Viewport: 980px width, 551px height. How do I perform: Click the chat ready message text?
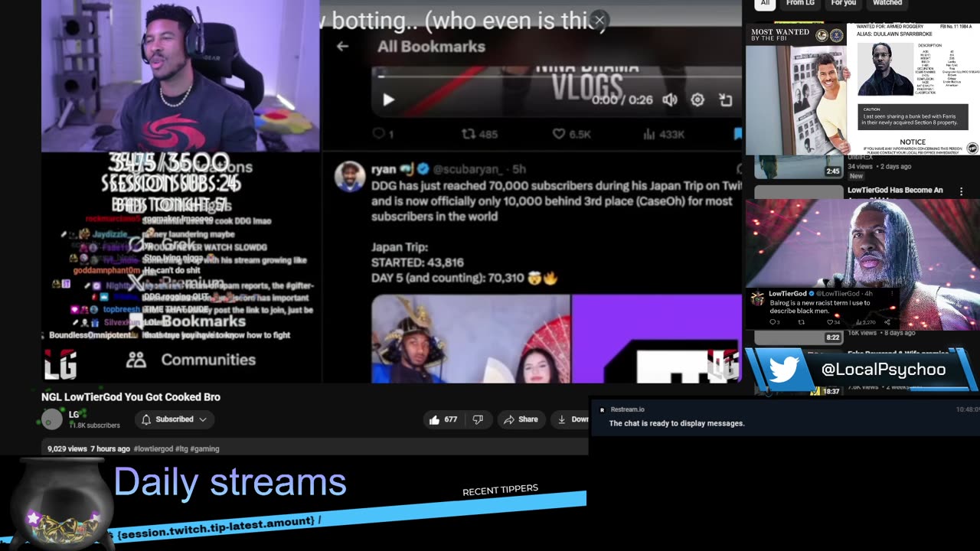point(677,423)
